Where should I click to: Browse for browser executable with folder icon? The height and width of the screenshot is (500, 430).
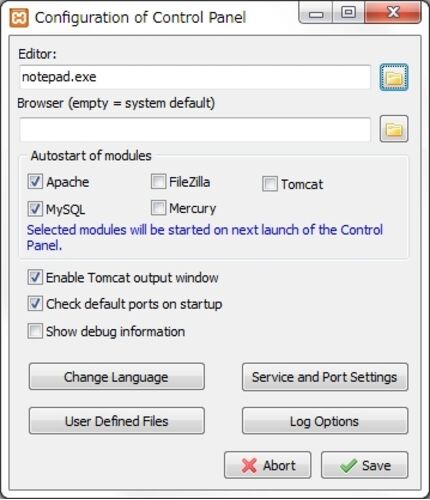coord(394,129)
